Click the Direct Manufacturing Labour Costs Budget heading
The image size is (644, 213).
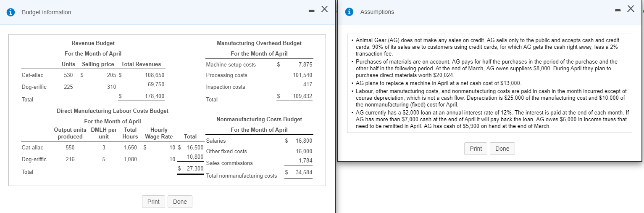113,111
